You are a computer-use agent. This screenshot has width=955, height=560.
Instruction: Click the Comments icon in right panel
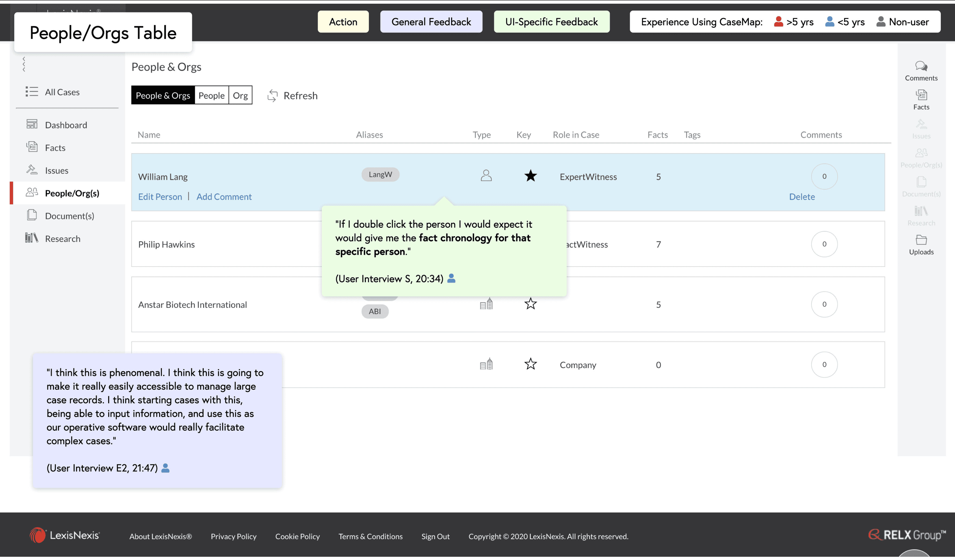(921, 66)
